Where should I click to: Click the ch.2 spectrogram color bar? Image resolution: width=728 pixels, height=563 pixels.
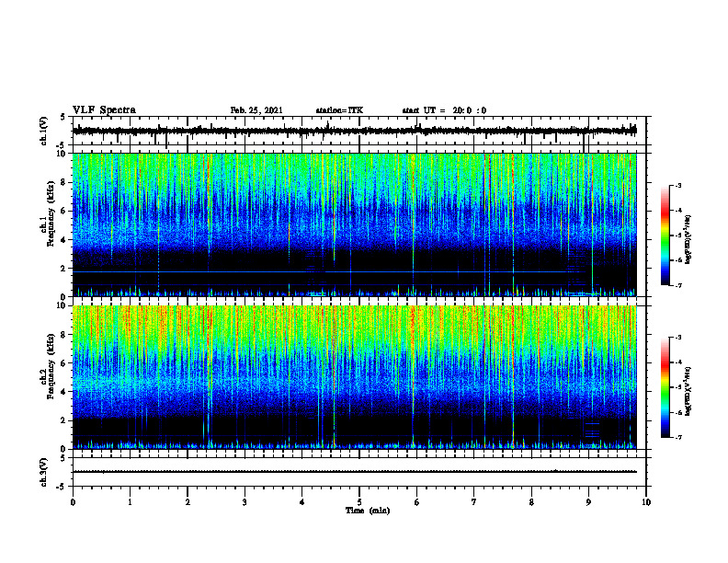click(665, 387)
